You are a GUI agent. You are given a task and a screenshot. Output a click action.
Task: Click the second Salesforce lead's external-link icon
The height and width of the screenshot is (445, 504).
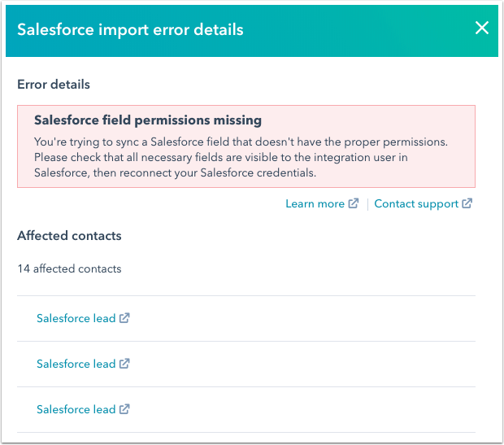124,364
